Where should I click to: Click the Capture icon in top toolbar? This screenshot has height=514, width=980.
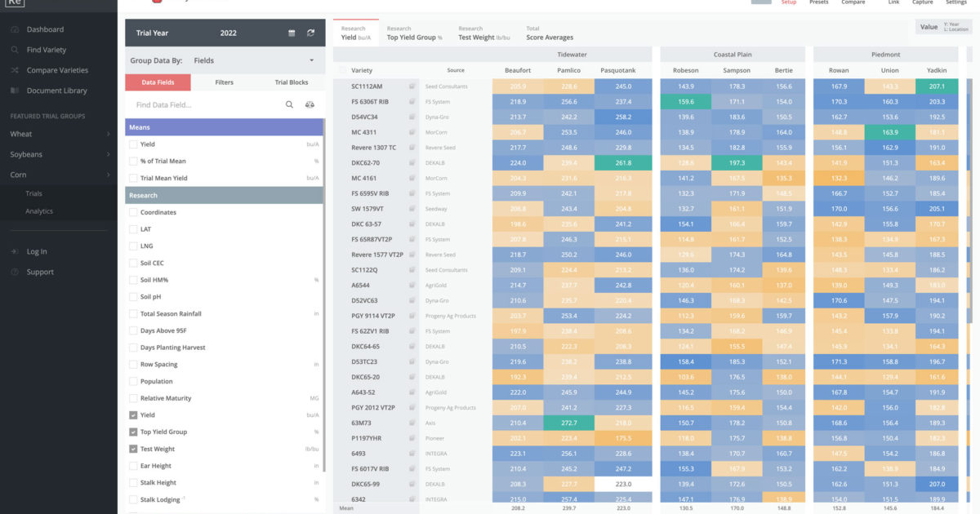click(923, 4)
